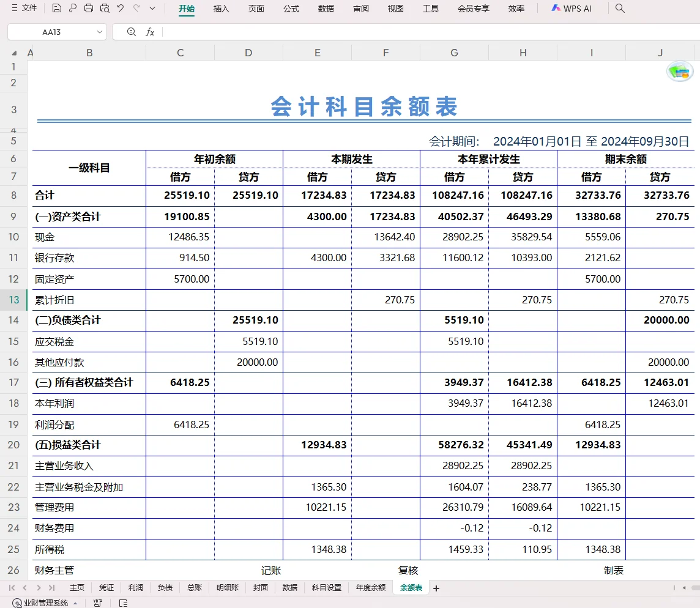The height and width of the screenshot is (608, 700).
Task: Go to next sheet arrow
Action: pyautogui.click(x=39, y=588)
